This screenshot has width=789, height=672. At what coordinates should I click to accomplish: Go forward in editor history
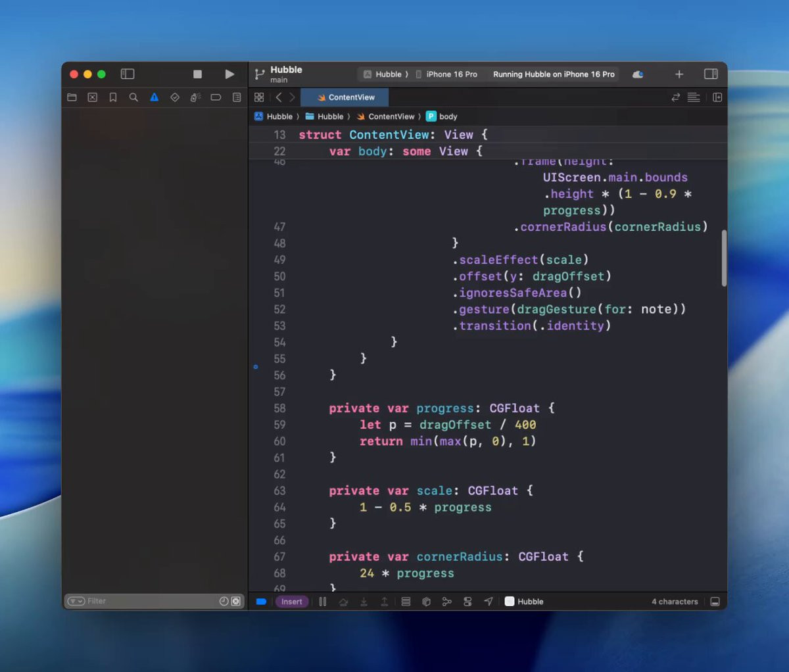click(x=293, y=97)
